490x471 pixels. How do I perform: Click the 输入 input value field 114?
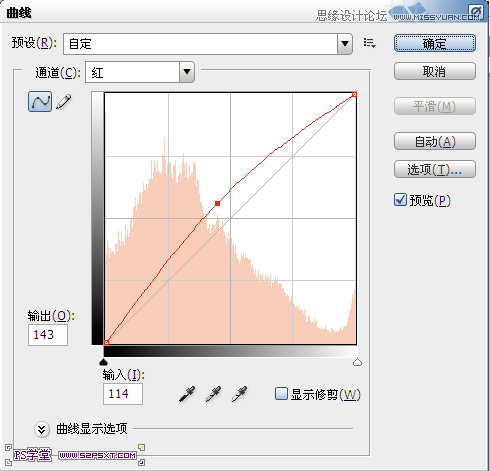coord(123,394)
